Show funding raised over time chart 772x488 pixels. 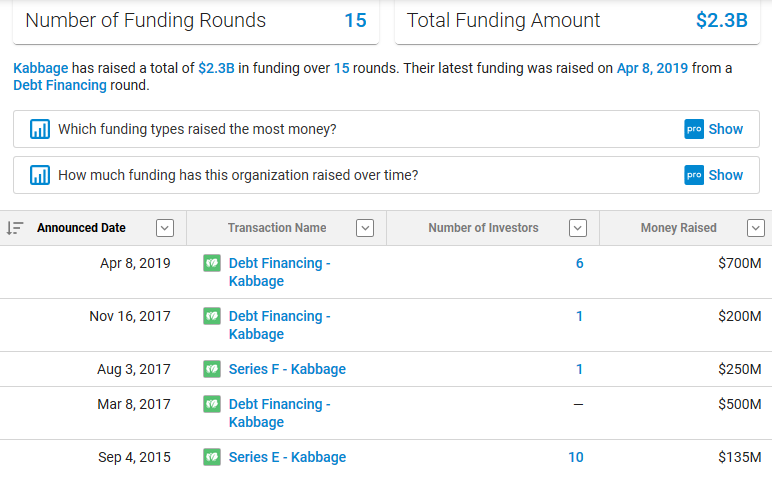point(726,175)
